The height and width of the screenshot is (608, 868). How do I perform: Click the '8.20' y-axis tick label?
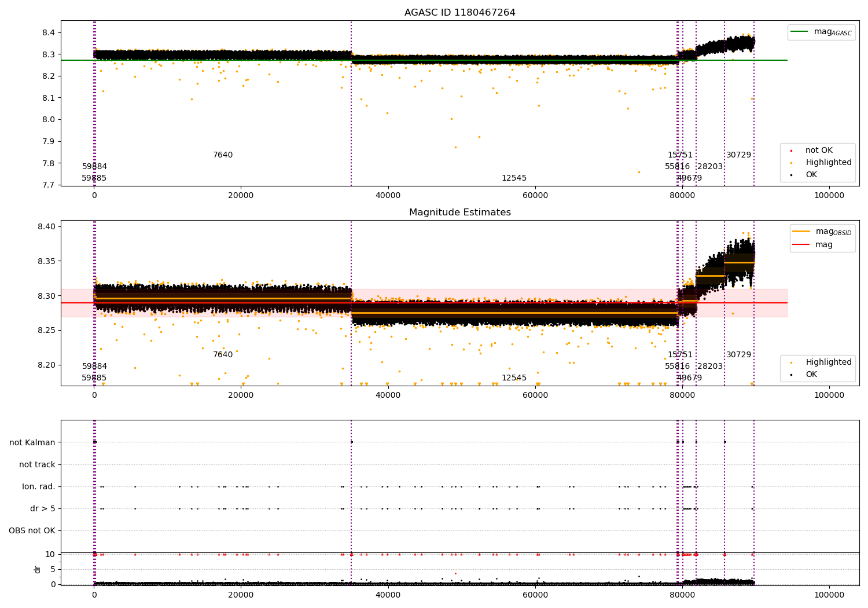[46, 365]
